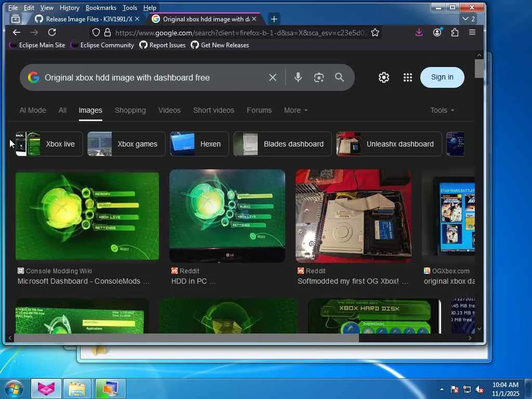Select the Blades dashboard suggestion chip
This screenshot has width=532, height=399.
(282, 144)
